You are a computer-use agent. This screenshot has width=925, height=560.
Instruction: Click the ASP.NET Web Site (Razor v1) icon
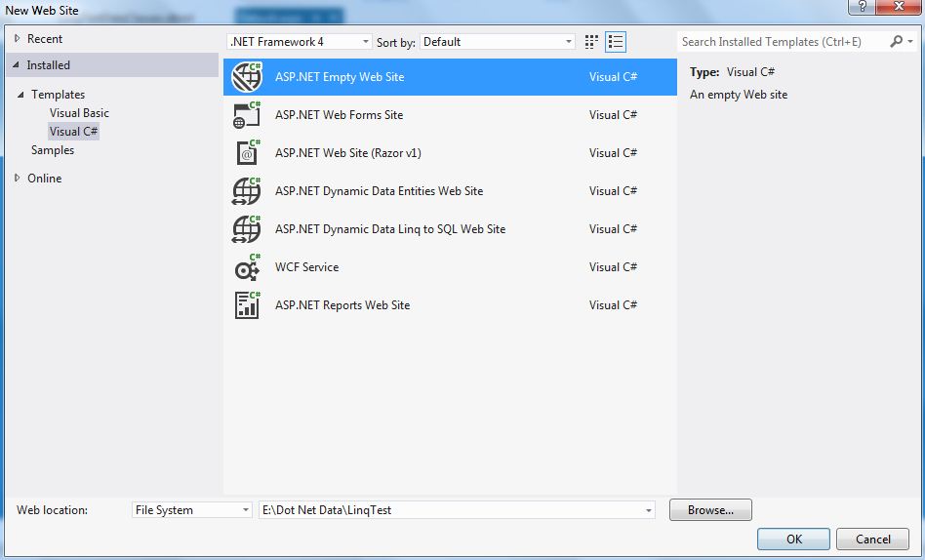click(x=248, y=153)
